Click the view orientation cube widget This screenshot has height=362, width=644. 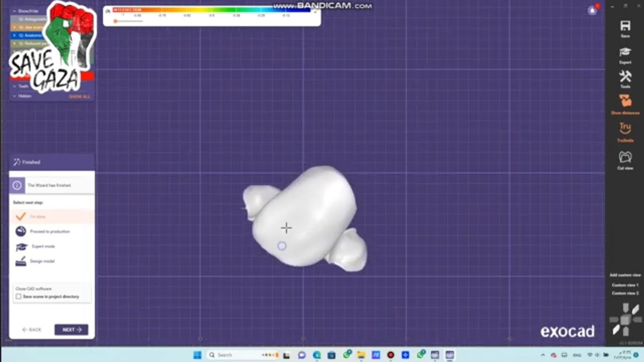625,320
